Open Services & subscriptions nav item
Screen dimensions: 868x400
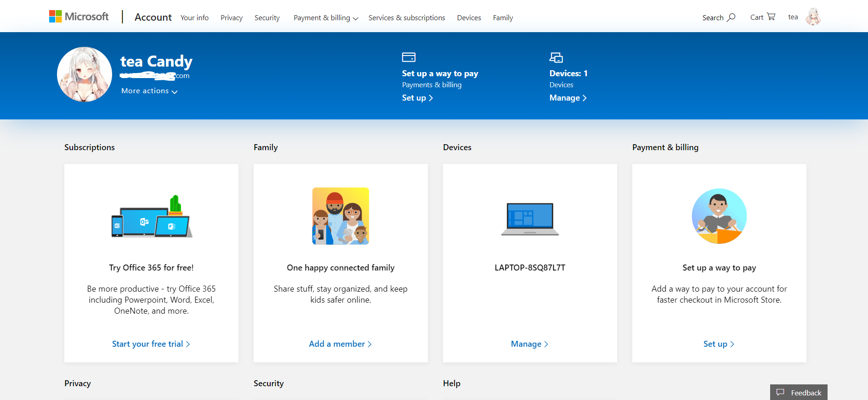(407, 17)
